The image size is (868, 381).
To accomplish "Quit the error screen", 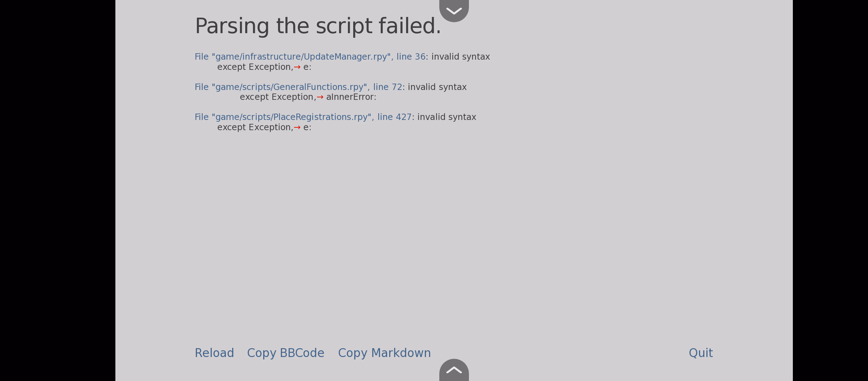I will (701, 353).
